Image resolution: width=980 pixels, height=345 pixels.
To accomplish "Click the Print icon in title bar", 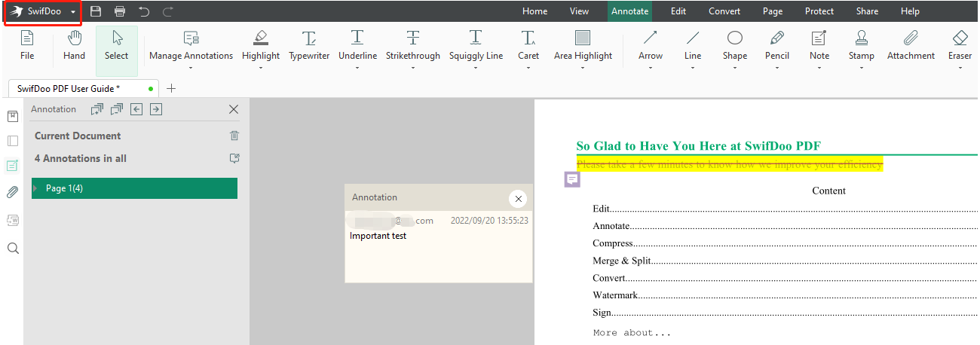I will point(120,11).
